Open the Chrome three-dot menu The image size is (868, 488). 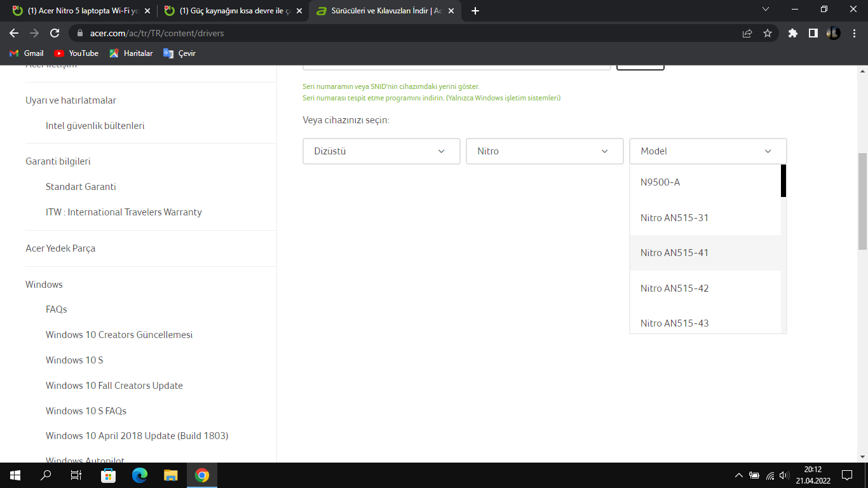point(853,33)
